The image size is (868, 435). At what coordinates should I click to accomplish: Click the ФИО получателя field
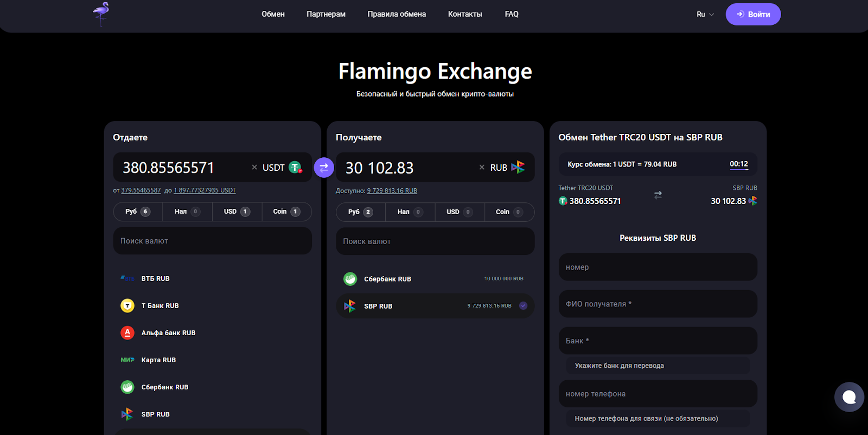coord(658,304)
